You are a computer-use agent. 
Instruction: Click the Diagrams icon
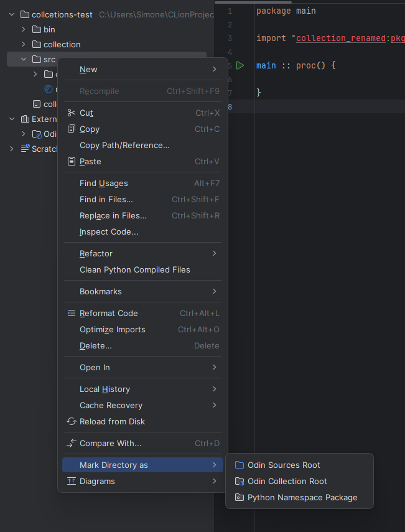(71, 481)
